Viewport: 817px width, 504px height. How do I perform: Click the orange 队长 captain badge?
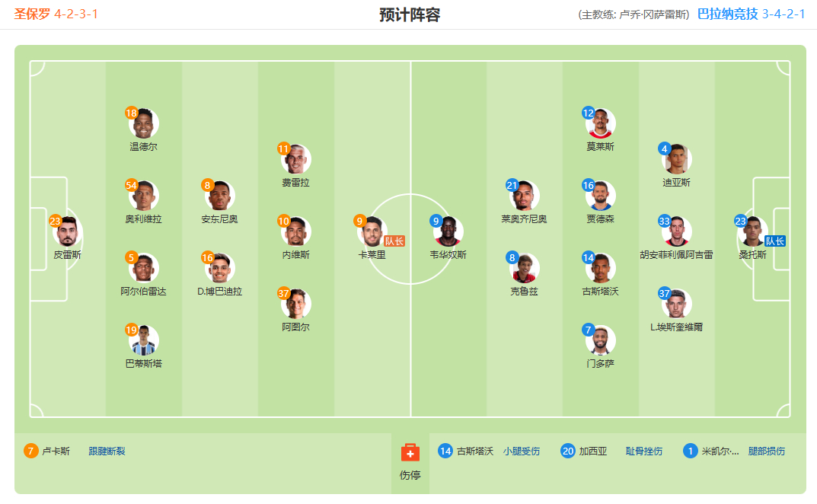[394, 241]
